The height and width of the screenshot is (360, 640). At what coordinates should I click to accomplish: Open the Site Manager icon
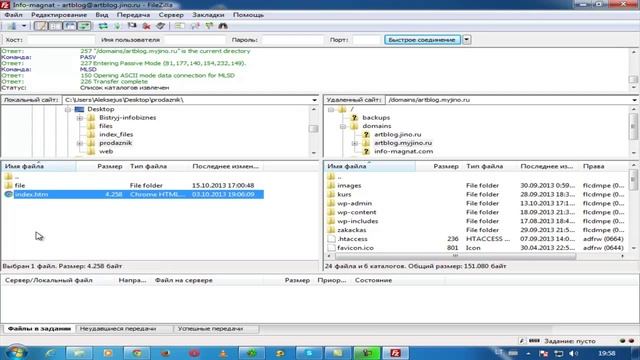coord(12,26)
